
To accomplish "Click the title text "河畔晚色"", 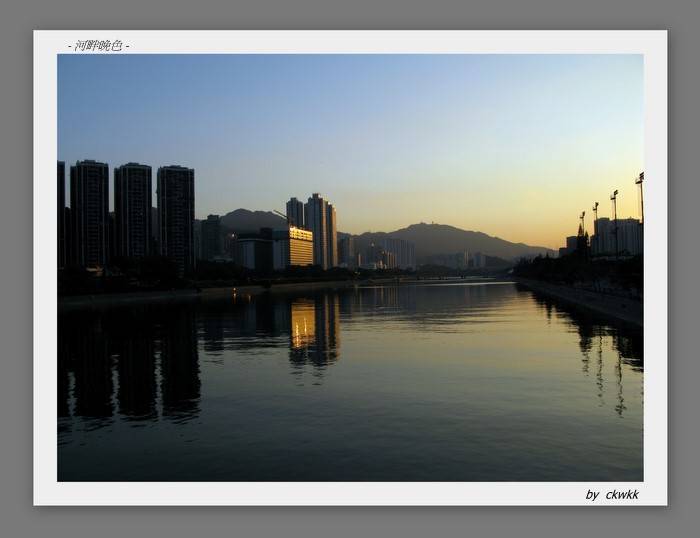I will pyautogui.click(x=98, y=46).
